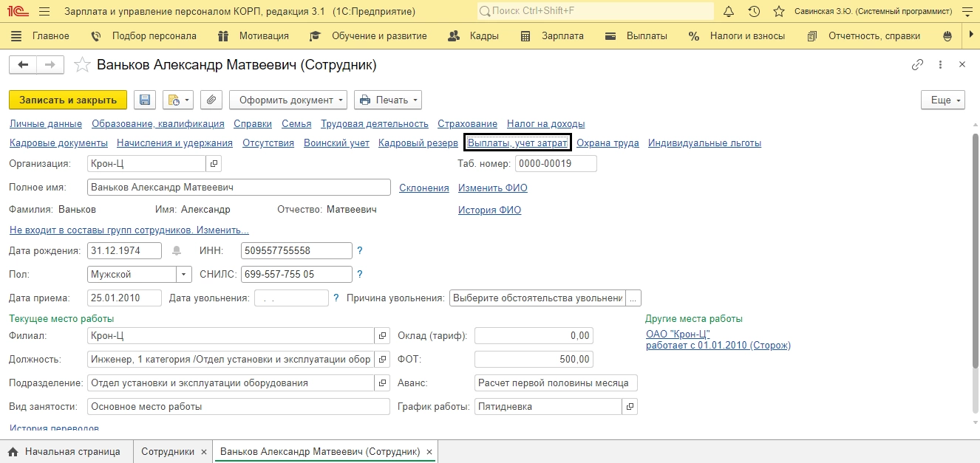The image size is (980, 463).
Task: Open the ellipsis chooser for Причина увольнения
Action: 633,298
